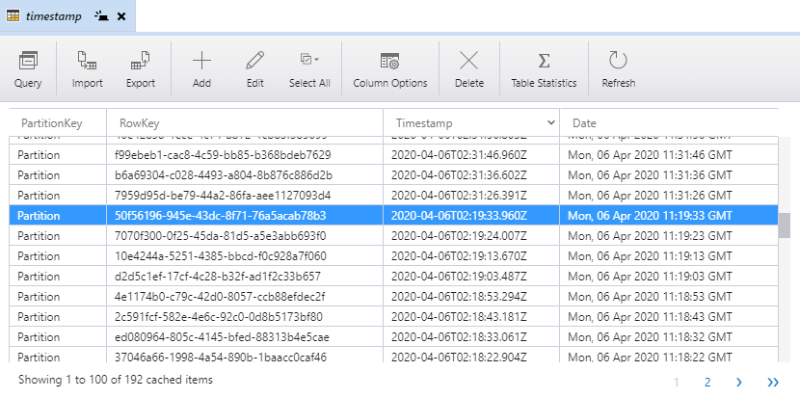Click date Mon, 06 Apr 2020 11:19:33 GMT

(x=650, y=215)
